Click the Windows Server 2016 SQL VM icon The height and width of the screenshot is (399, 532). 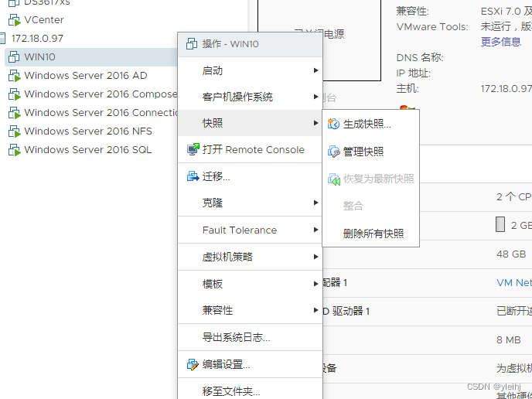point(14,150)
